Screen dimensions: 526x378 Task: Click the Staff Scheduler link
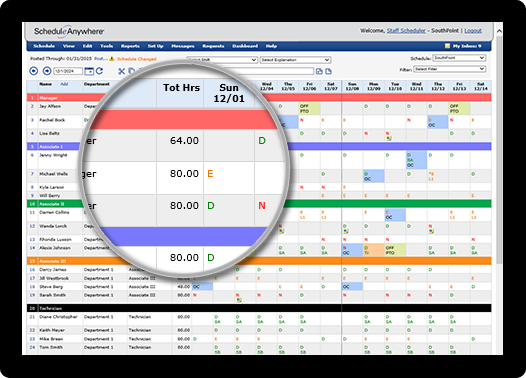(x=406, y=31)
